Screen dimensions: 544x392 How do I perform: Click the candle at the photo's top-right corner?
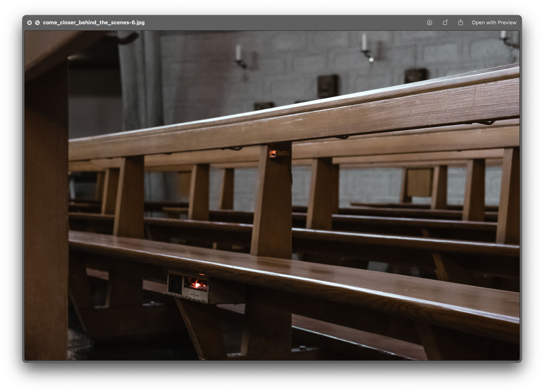(x=503, y=35)
